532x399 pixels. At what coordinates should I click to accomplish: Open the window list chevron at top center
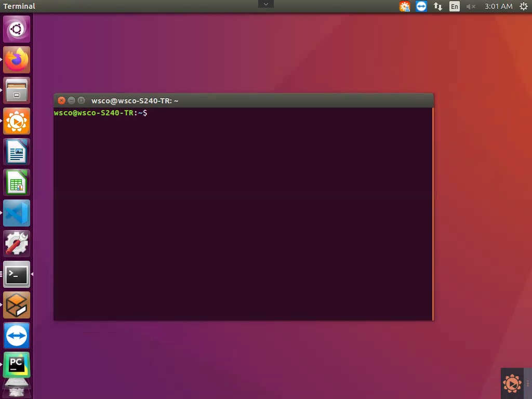click(265, 4)
